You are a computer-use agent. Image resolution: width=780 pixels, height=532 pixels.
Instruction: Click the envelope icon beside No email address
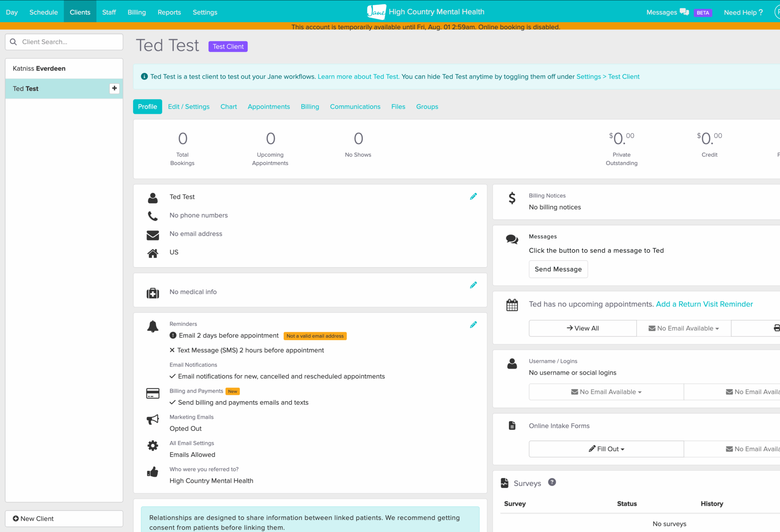tap(153, 235)
